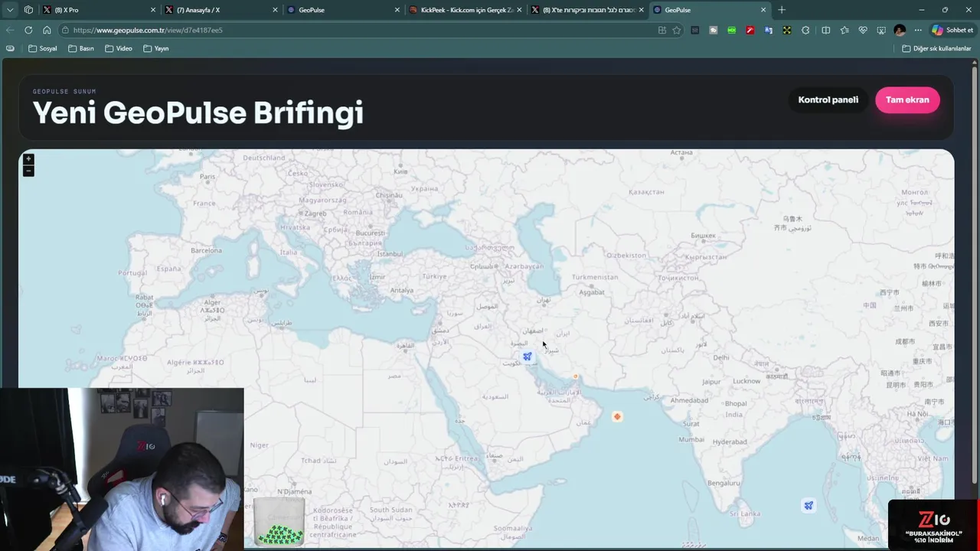The image size is (980, 551).
Task: Click the Türkiye label on the map
Action: click(434, 276)
